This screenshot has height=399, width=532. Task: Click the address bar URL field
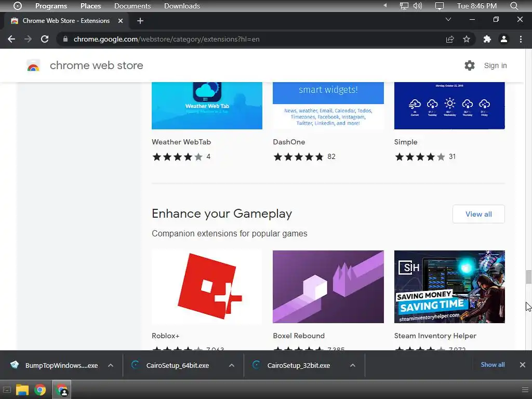(251, 39)
